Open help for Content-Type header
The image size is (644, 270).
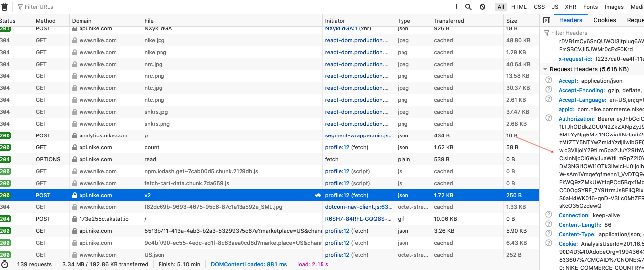(549, 234)
